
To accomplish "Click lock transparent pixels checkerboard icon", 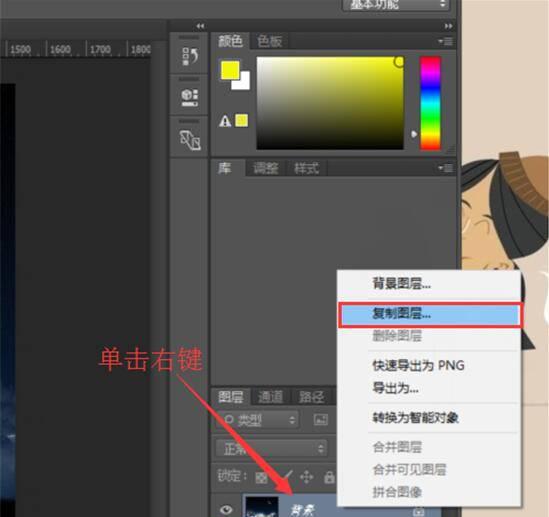I will click(x=261, y=477).
